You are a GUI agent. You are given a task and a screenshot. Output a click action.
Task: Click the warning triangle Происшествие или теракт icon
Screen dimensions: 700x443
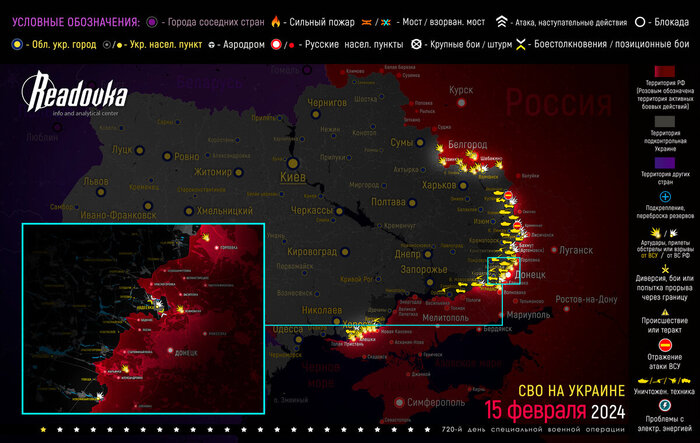click(665, 312)
